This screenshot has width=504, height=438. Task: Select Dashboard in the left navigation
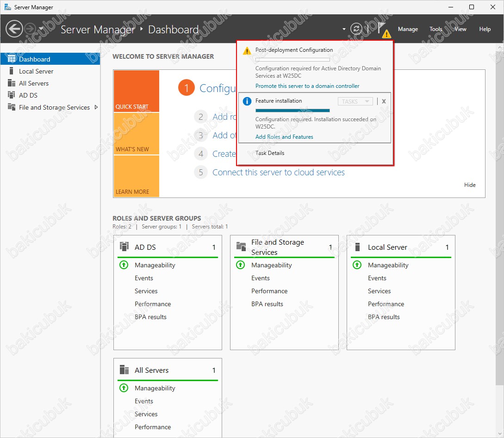[50, 59]
